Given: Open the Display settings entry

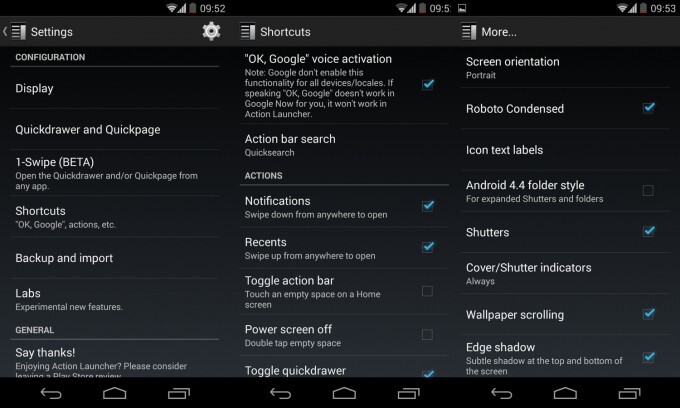Looking at the screenshot, I should click(x=114, y=88).
